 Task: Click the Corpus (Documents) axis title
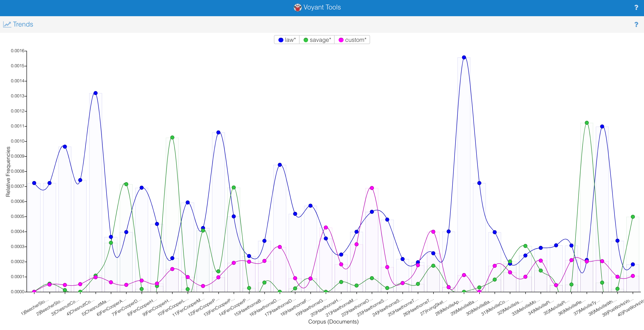(333, 322)
